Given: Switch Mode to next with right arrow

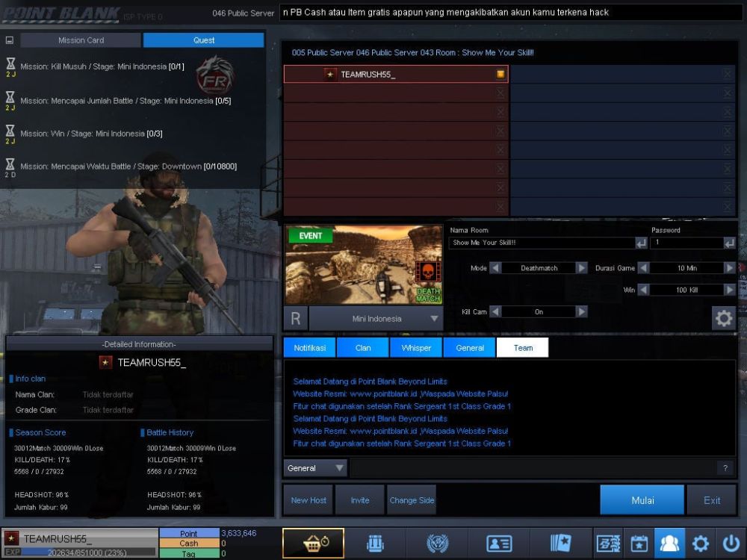Looking at the screenshot, I should pos(582,268).
